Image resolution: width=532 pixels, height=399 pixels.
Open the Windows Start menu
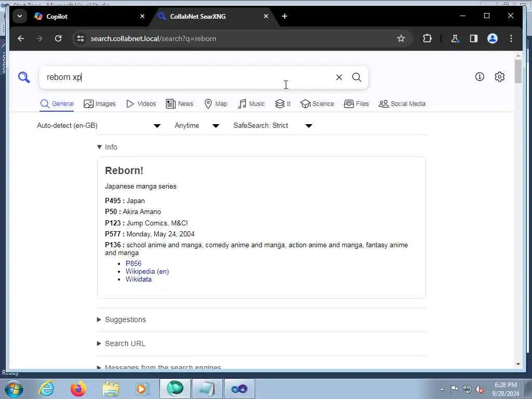click(14, 389)
